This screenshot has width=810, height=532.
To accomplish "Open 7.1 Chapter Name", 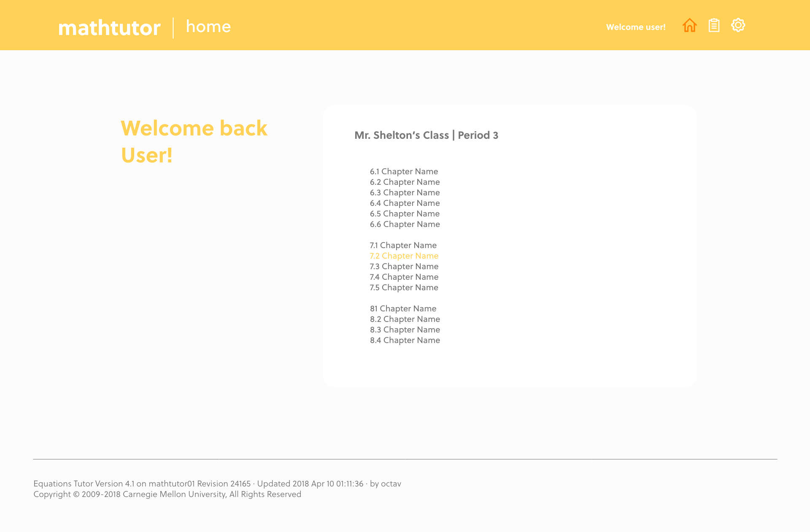I will pos(403,246).
